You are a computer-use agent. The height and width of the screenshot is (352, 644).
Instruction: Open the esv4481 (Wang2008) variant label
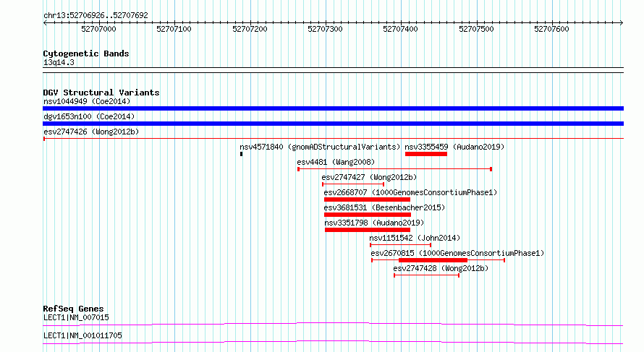coord(336,162)
